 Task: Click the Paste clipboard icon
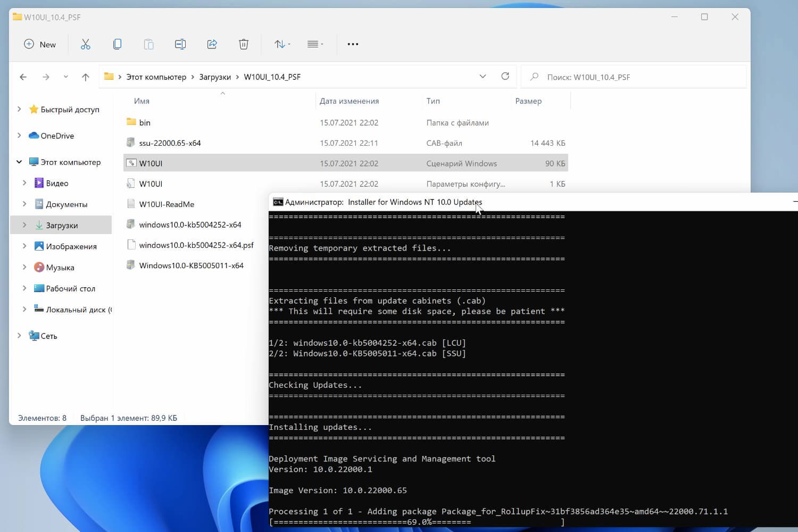pyautogui.click(x=149, y=45)
